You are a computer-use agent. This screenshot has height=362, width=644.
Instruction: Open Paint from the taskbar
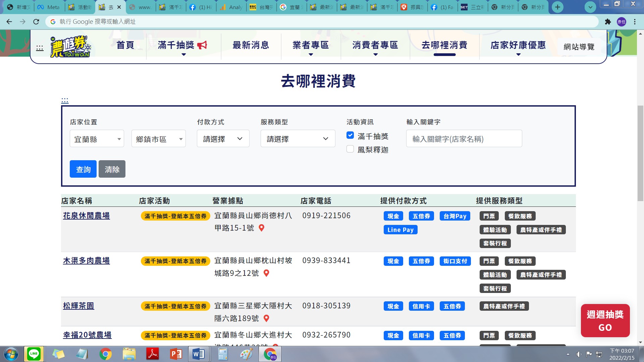pos(246,354)
